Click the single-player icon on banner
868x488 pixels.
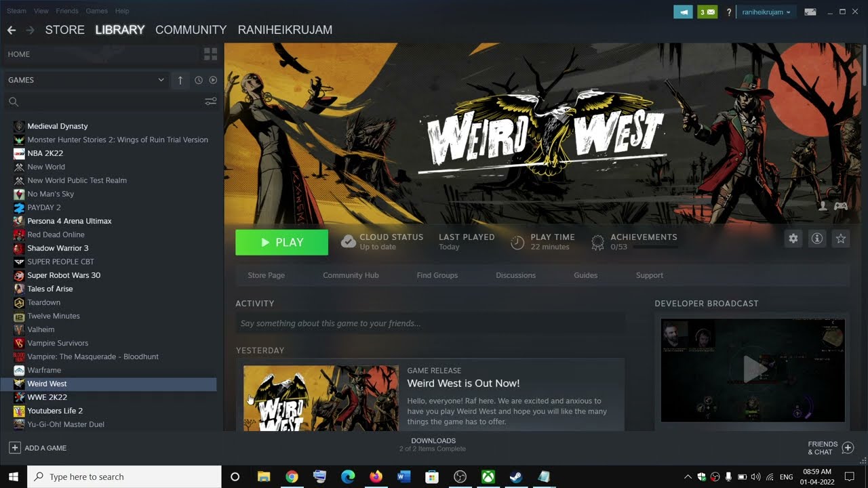pyautogui.click(x=823, y=206)
